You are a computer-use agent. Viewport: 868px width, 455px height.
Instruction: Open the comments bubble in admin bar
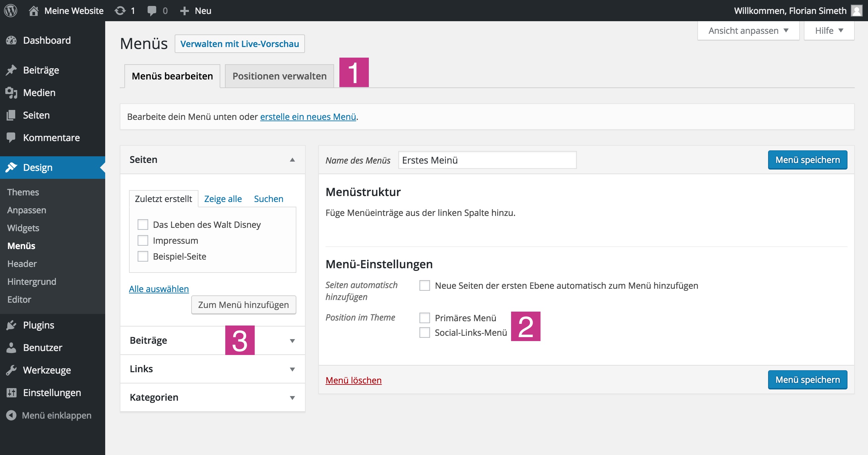(x=152, y=11)
